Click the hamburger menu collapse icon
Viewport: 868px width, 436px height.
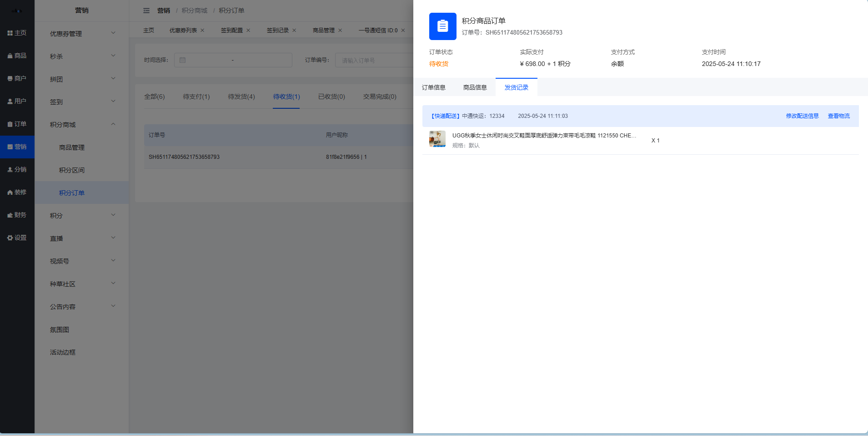(146, 10)
